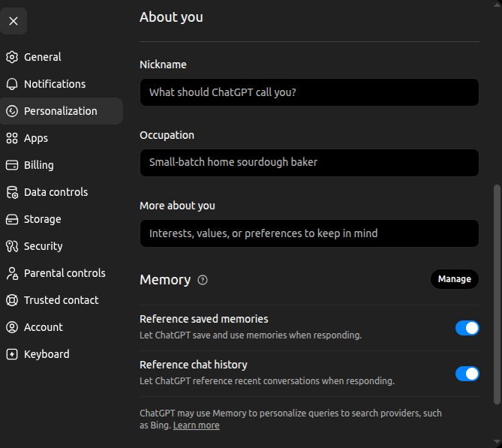This screenshot has width=502, height=448.
Task: Click the Account profile icon
Action: (12, 327)
